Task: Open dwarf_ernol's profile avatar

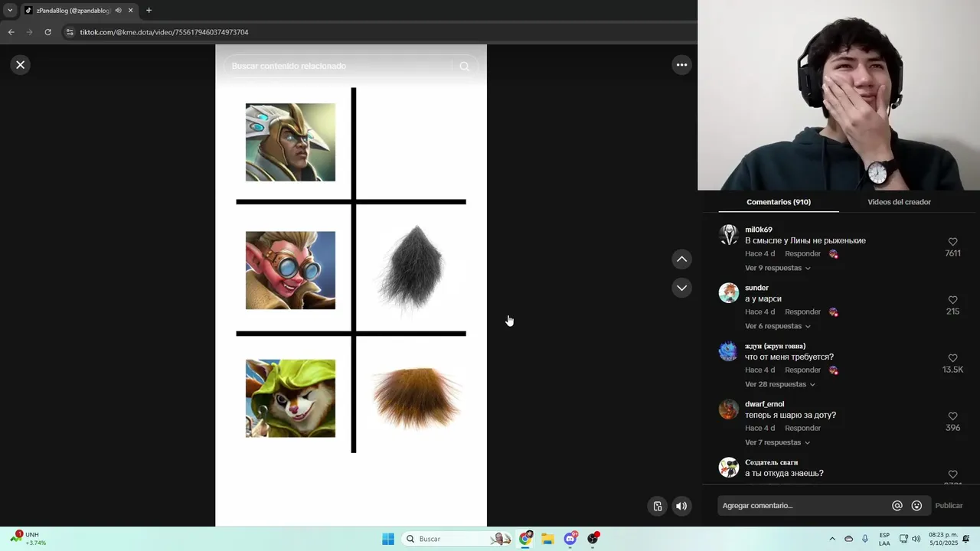Action: tap(728, 409)
